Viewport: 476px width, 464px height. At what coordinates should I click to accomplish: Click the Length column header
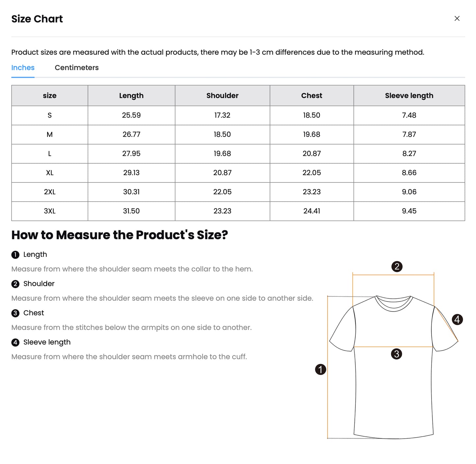click(x=131, y=96)
